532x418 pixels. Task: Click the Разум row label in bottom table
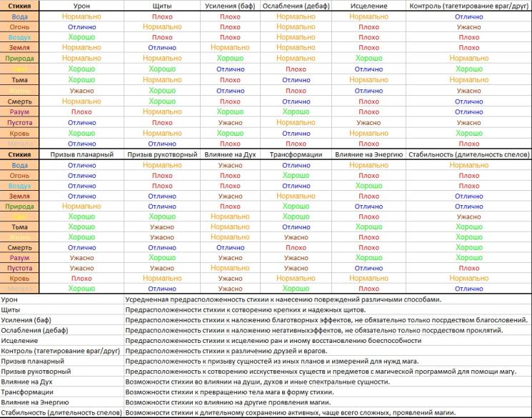click(x=19, y=258)
